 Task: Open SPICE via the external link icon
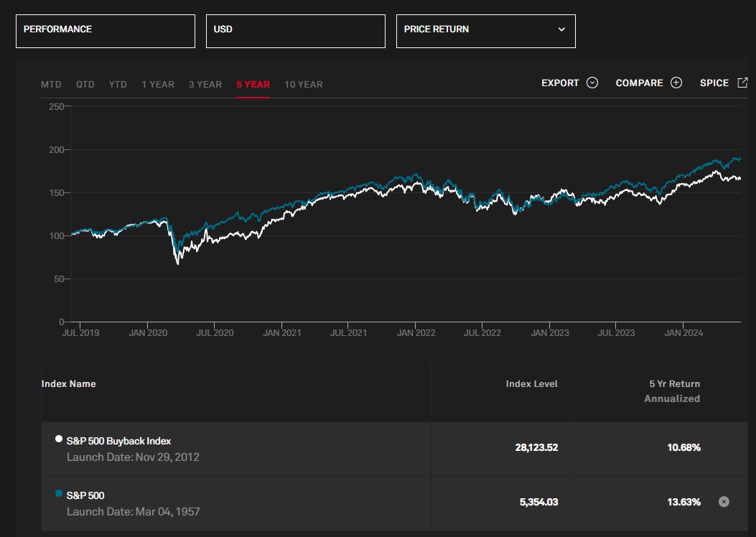click(742, 82)
